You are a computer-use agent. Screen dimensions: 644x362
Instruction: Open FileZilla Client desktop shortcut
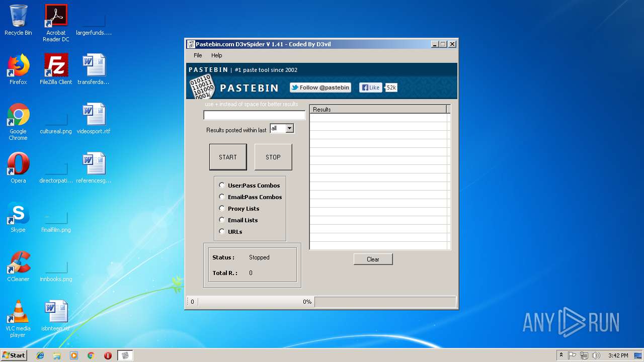[56, 69]
